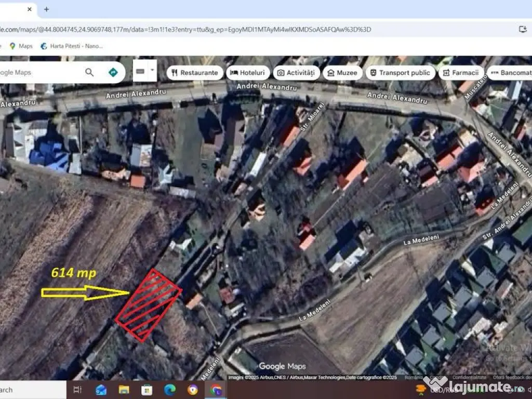Launch Microsoft Edge from the taskbar
The width and height of the screenshot is (532, 399).
pyautogui.click(x=170, y=390)
